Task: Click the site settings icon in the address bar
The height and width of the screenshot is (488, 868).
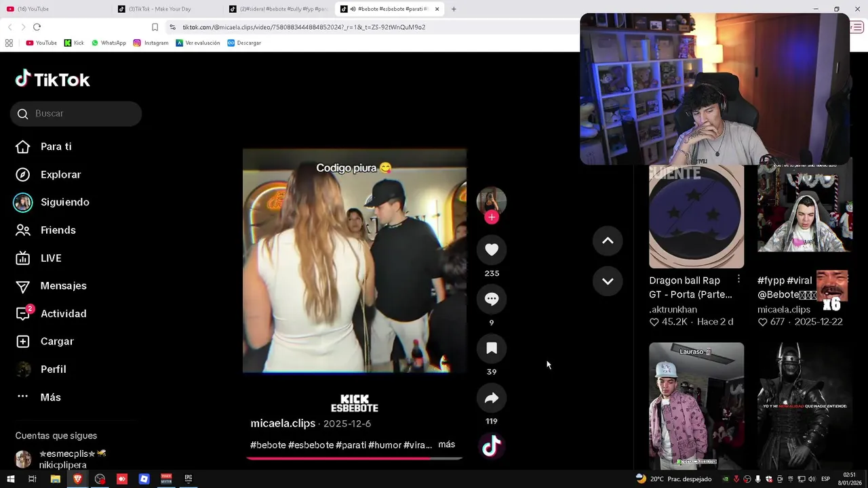Action: 173,27
